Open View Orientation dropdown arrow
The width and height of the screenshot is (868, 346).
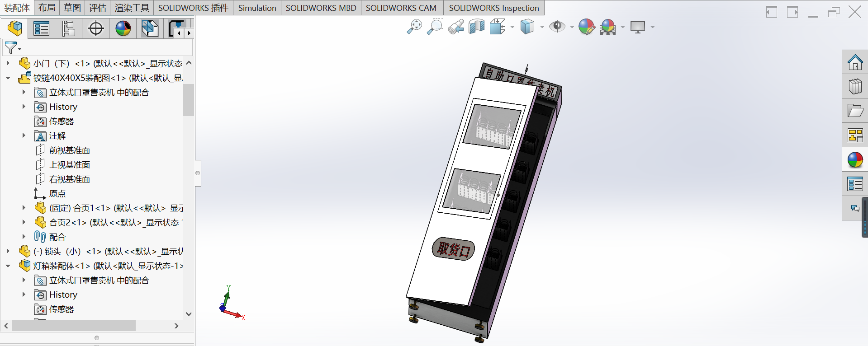pos(512,27)
